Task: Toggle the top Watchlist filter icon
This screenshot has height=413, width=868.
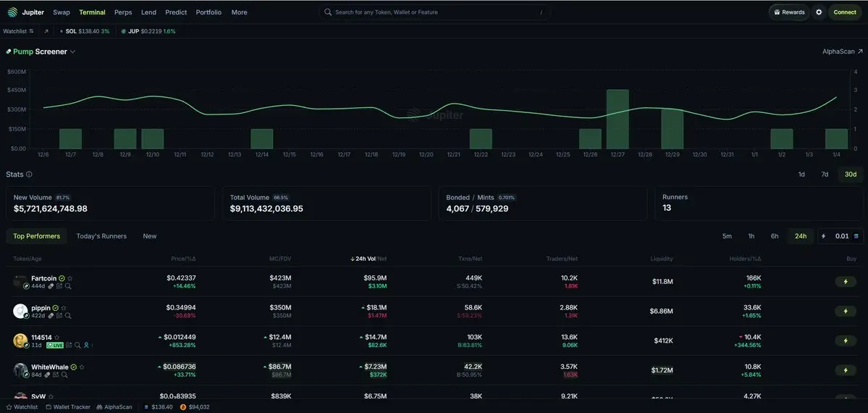Action: 31,31
